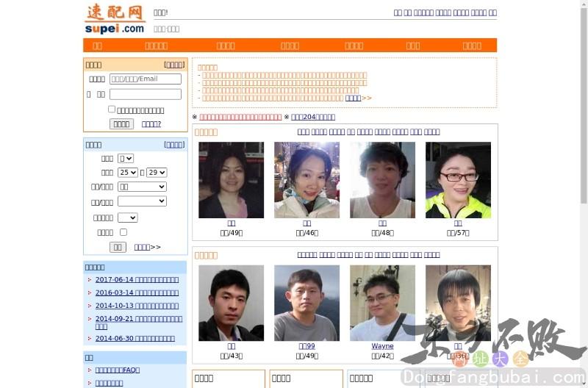Select woman in dark blazer photo
Viewport: 588px width, 388px height.
(x=231, y=180)
